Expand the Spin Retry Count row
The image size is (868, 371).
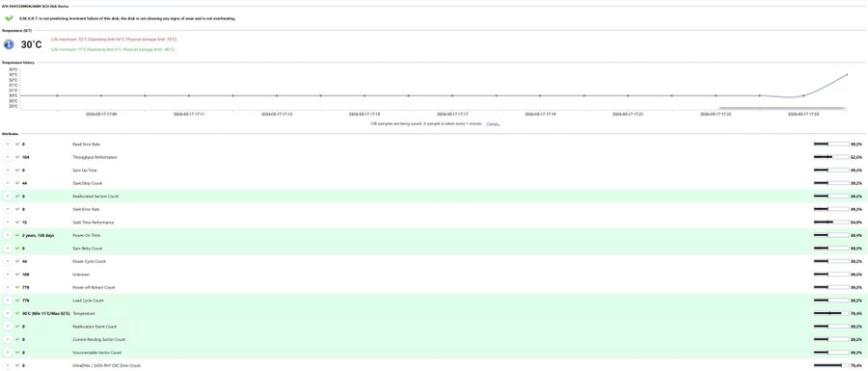pyautogui.click(x=7, y=249)
